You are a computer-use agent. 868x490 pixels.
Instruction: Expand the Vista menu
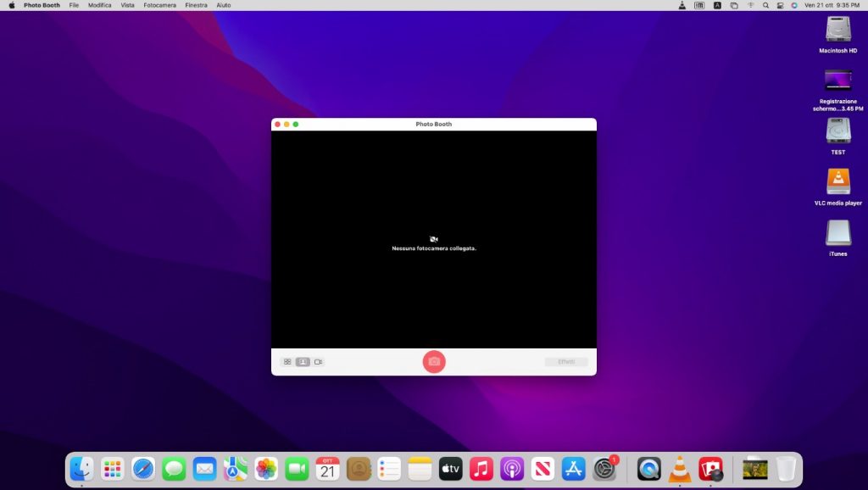coord(127,5)
